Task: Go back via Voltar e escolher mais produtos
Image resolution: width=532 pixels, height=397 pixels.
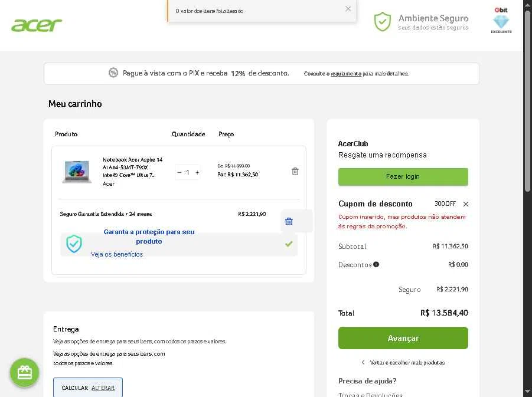Action: [x=407, y=362]
